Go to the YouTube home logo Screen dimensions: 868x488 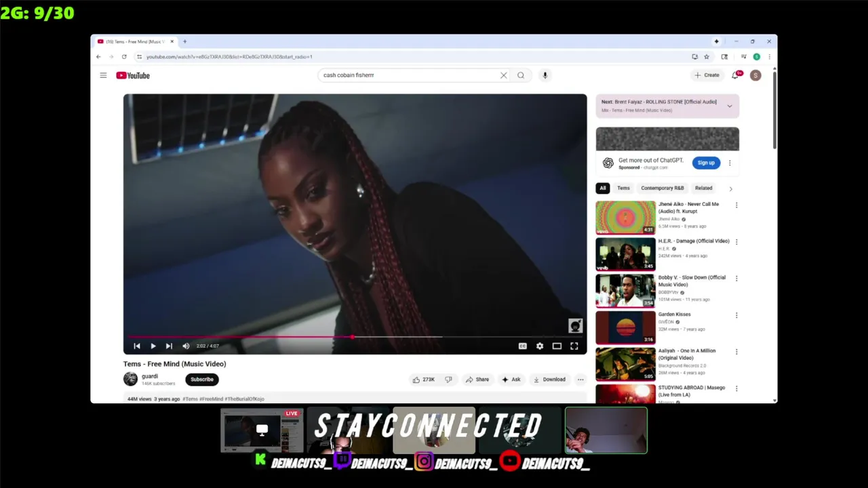tap(133, 75)
